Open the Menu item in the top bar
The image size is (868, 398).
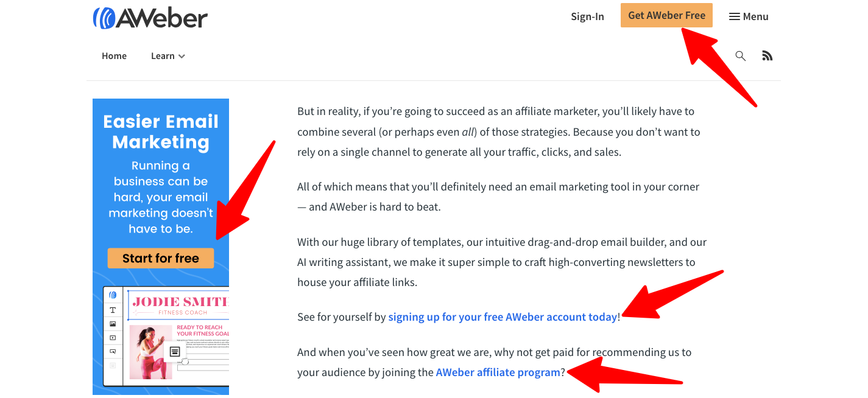click(x=754, y=16)
